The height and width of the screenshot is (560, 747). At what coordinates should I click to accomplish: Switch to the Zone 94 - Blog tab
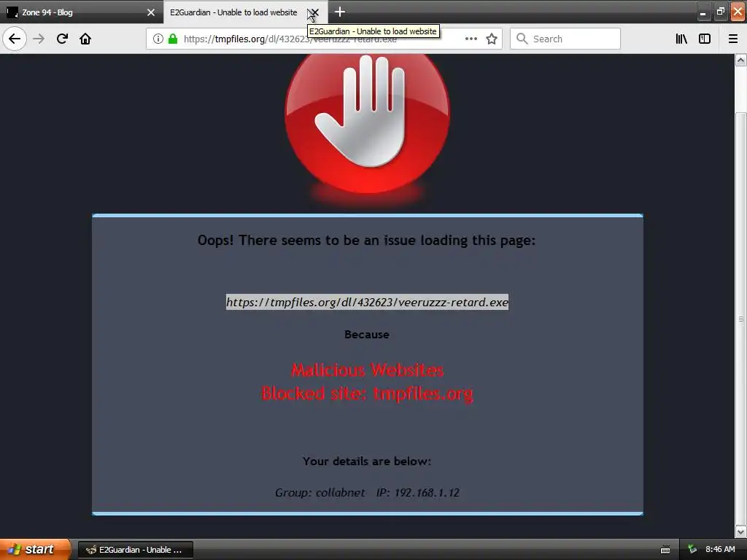pyautogui.click(x=82, y=12)
